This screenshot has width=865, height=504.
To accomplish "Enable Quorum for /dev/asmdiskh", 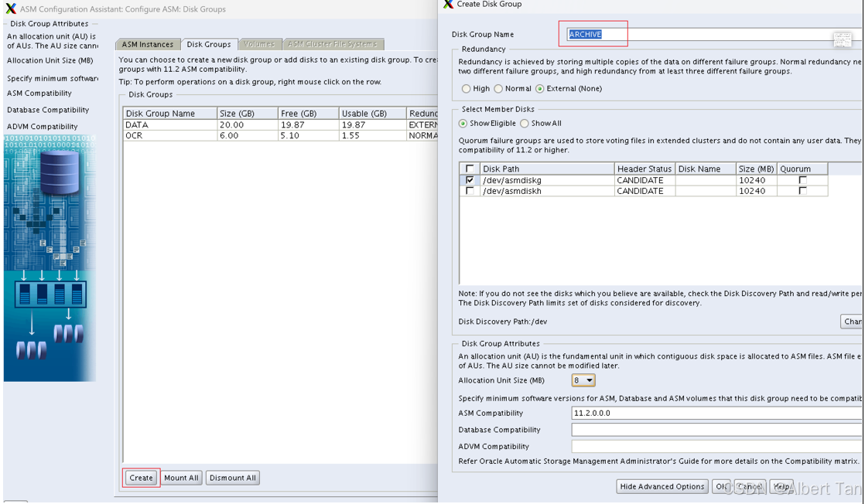I will [x=802, y=191].
